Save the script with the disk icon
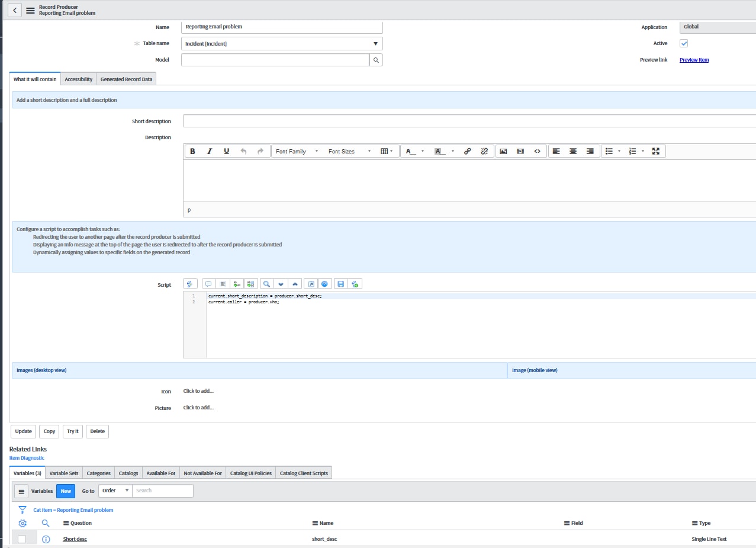 pyautogui.click(x=340, y=284)
